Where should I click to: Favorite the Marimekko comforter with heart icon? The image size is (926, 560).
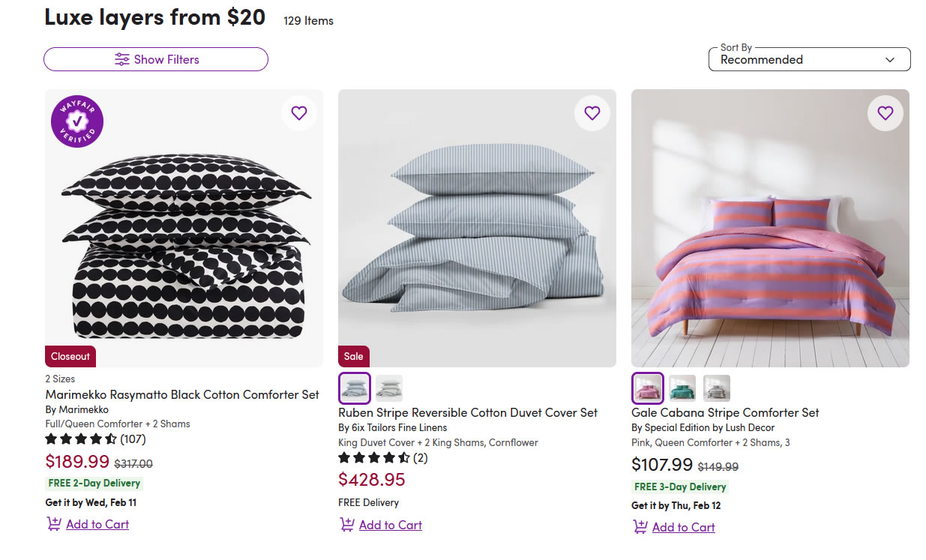click(x=299, y=113)
